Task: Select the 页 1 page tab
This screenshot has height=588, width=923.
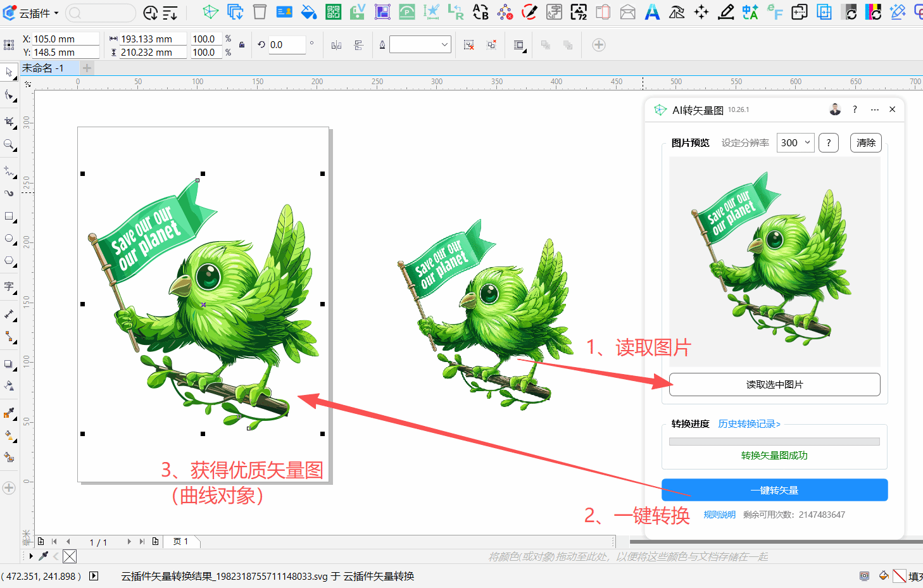Action: click(x=180, y=542)
